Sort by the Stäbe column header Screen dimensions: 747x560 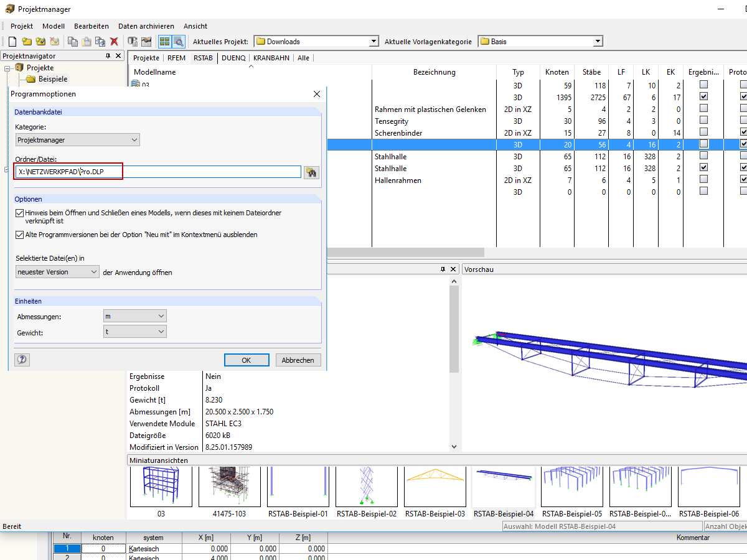[591, 72]
